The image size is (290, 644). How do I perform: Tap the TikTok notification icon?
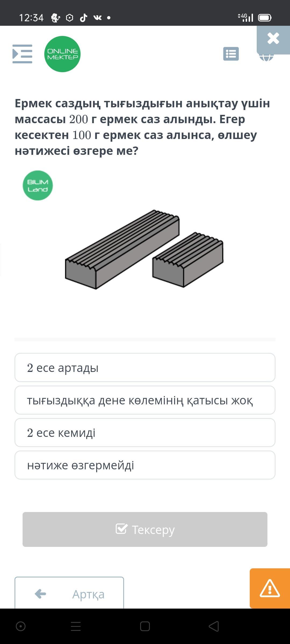click(x=84, y=18)
